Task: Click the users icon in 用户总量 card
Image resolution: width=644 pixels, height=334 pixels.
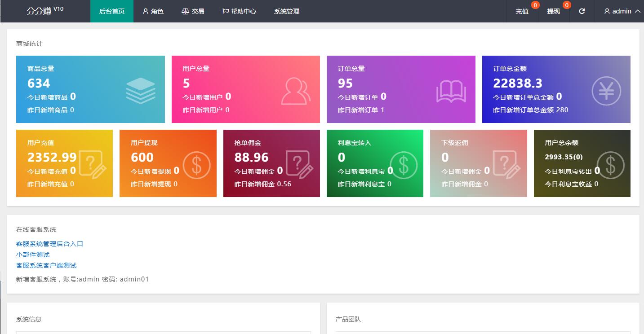Action: pos(295,91)
